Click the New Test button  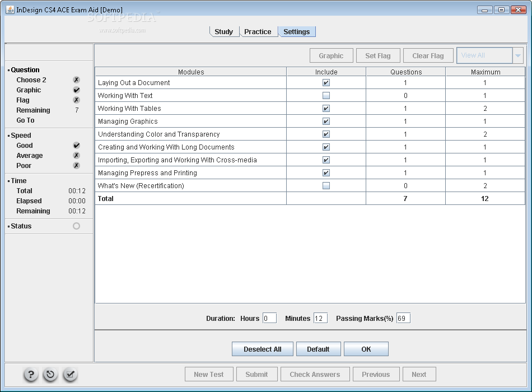tap(209, 374)
